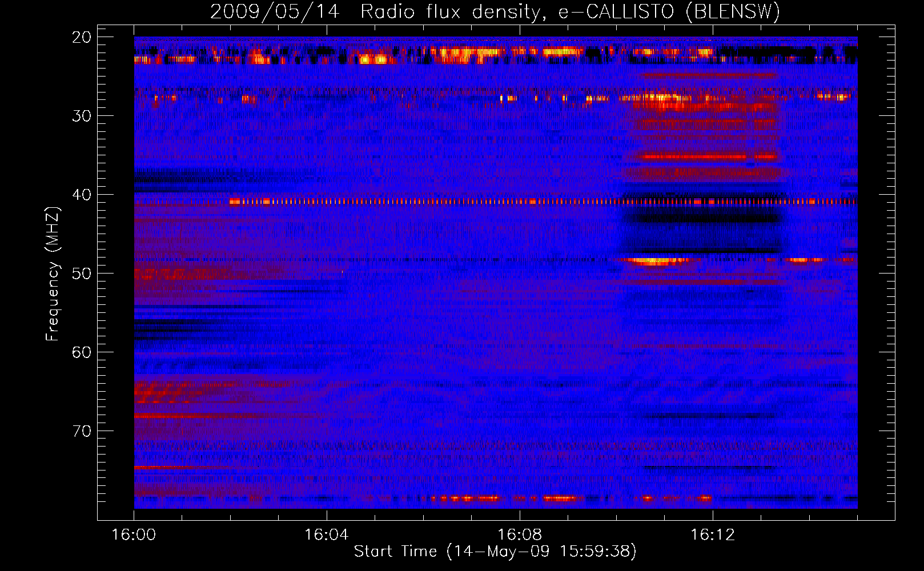Image resolution: width=924 pixels, height=571 pixels.
Task: Click the '40' frequency tick label
Action: point(82,195)
